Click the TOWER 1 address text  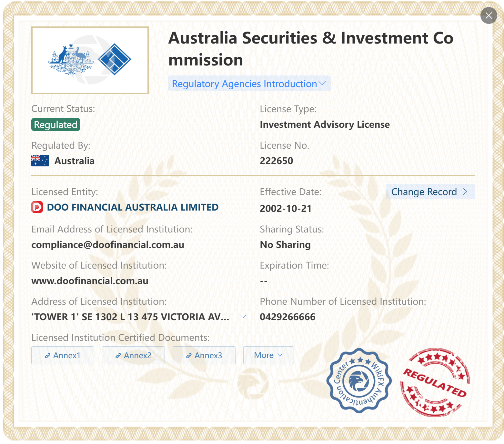[x=130, y=317]
